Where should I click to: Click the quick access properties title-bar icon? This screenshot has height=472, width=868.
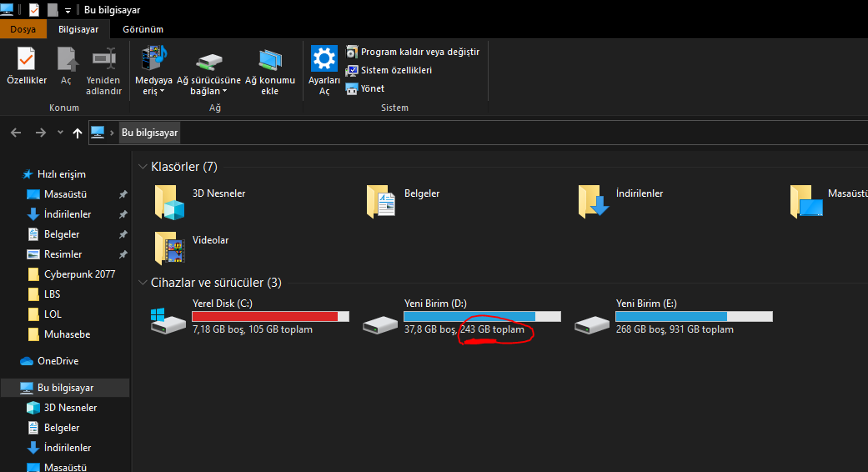(x=33, y=9)
